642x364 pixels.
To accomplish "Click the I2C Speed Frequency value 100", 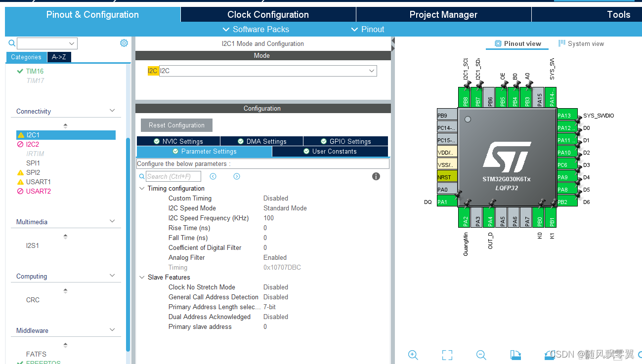I will pyautogui.click(x=268, y=218).
